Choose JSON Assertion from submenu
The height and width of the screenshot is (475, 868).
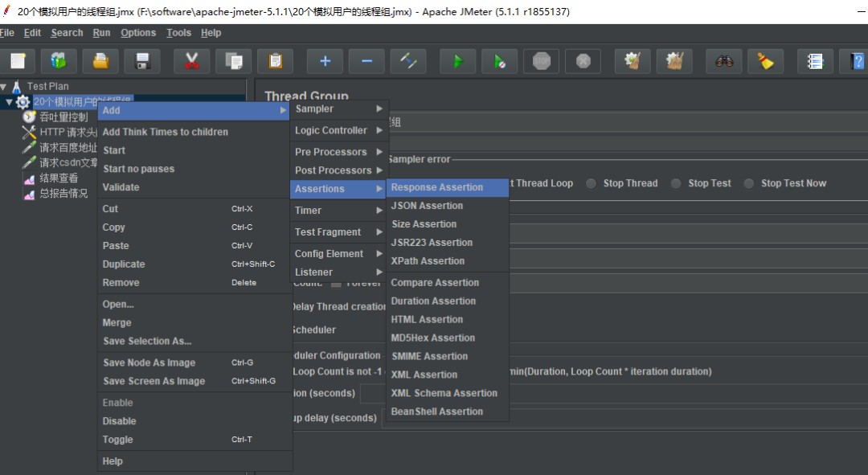click(x=448, y=206)
